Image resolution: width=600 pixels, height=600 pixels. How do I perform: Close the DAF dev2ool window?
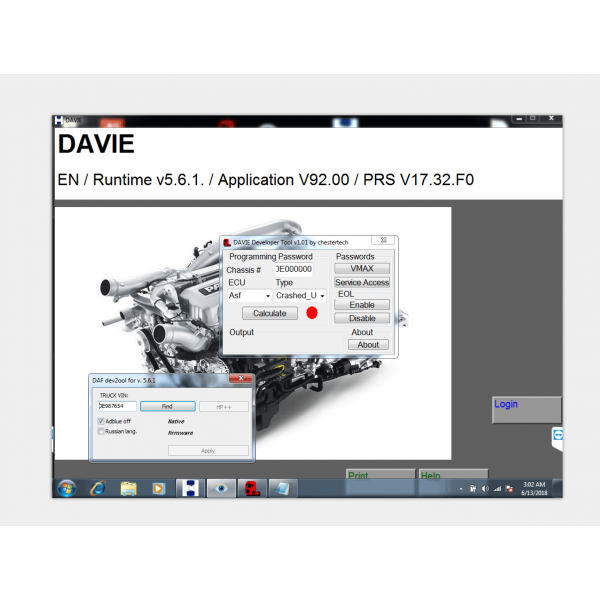(241, 378)
